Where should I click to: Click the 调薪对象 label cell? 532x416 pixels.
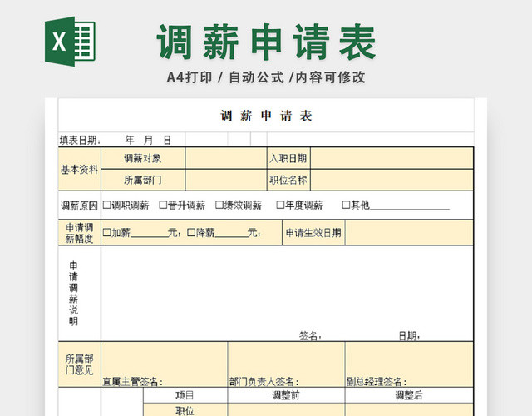click(143, 158)
